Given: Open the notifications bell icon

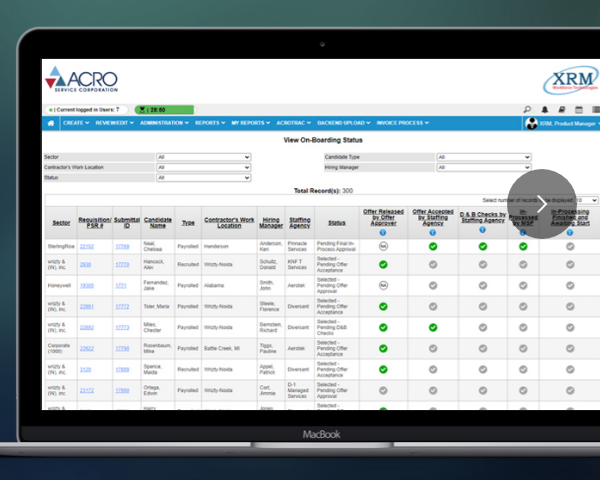Looking at the screenshot, I should pos(545,109).
